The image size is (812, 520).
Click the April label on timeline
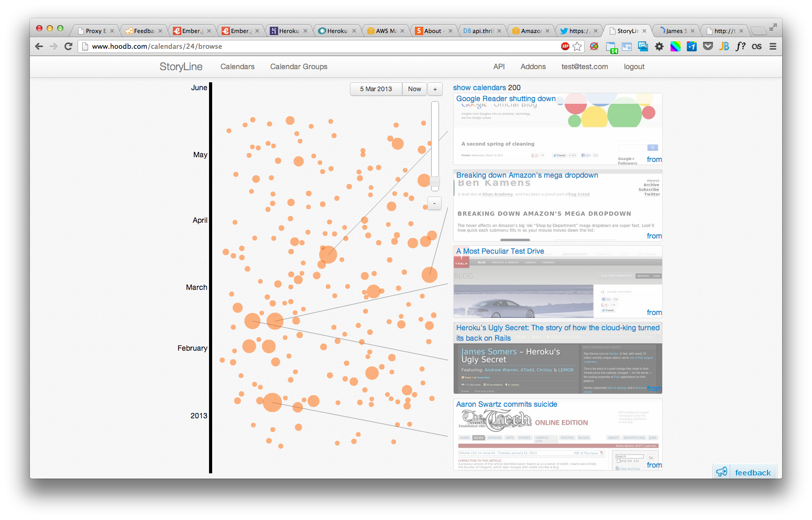200,220
